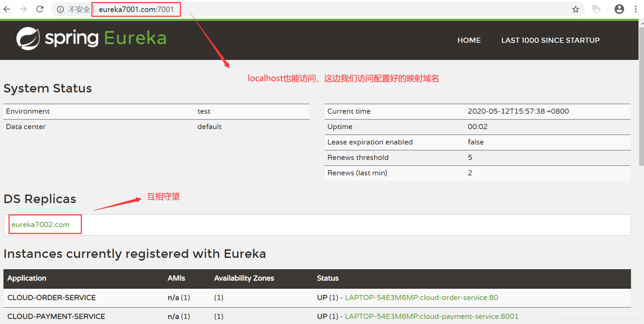Click the Lease expiration enabled value 'false'
The height and width of the screenshot is (324, 644).
click(475, 142)
